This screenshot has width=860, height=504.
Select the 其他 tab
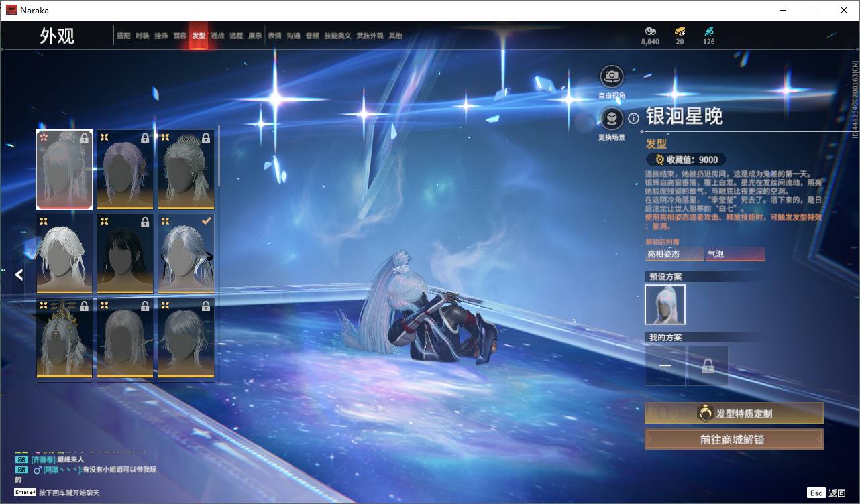tap(395, 36)
